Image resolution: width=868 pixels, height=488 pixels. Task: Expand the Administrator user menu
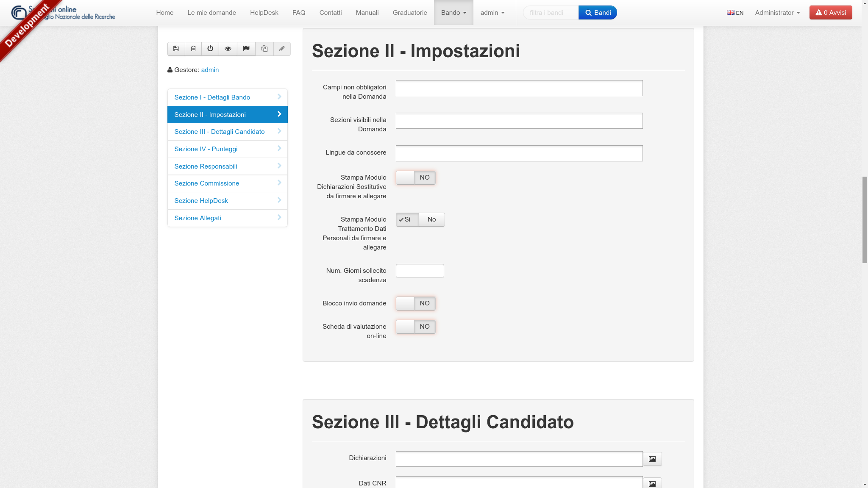[x=777, y=13]
